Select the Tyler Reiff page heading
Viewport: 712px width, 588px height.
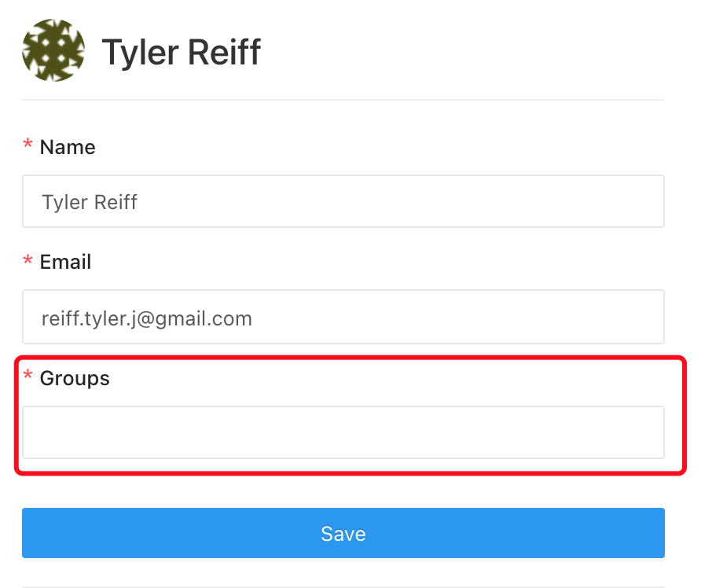point(182,53)
